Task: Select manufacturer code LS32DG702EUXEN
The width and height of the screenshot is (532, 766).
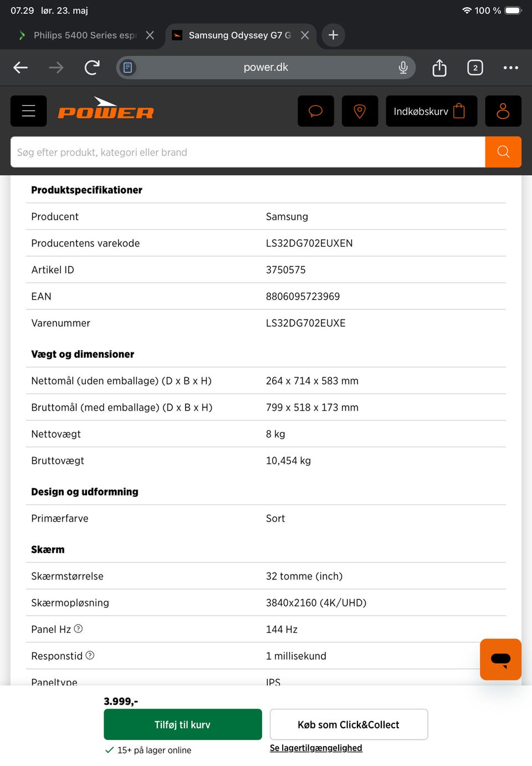Action: tap(309, 243)
